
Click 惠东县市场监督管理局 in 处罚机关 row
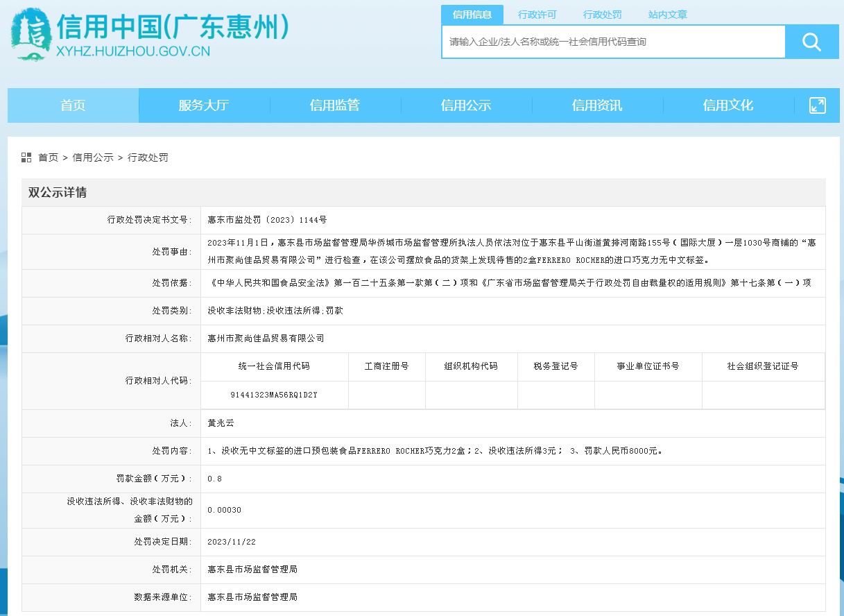[x=252, y=569]
